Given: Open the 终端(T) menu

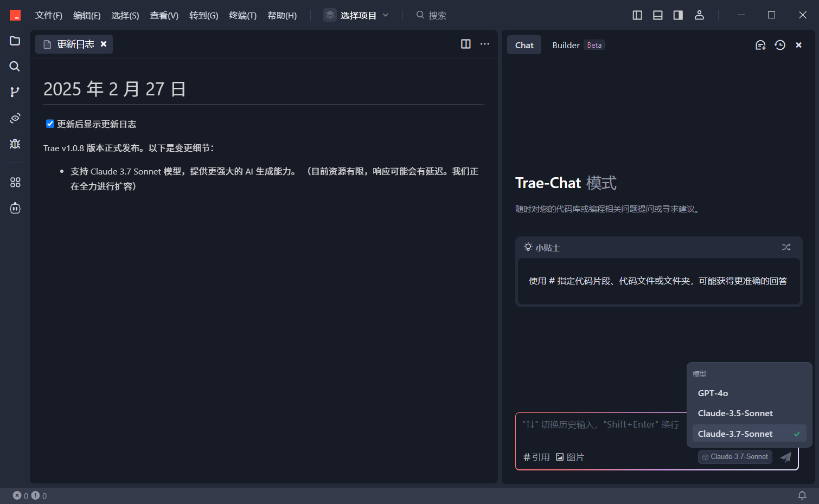Looking at the screenshot, I should [243, 15].
